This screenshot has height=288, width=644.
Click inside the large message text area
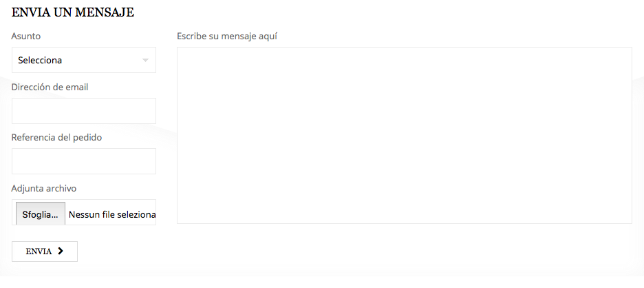pos(404,135)
